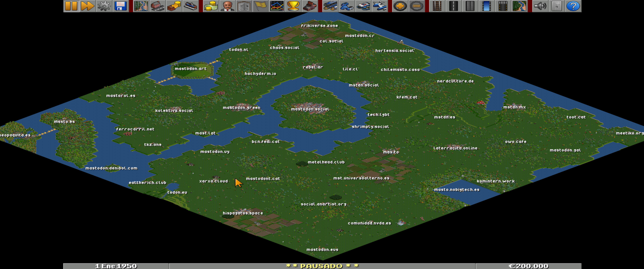Click the mastodon.social town label
The width and height of the screenshot is (644, 269).
310,109
